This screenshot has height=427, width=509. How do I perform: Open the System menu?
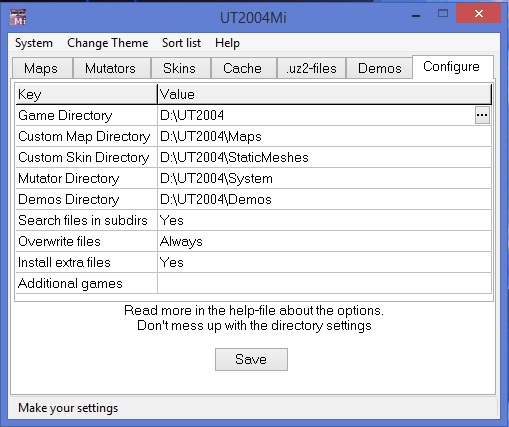(x=34, y=43)
